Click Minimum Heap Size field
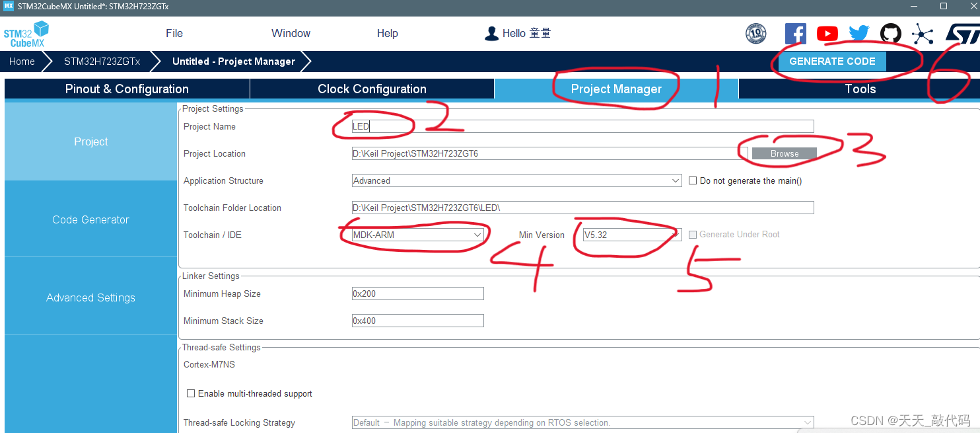 (418, 294)
